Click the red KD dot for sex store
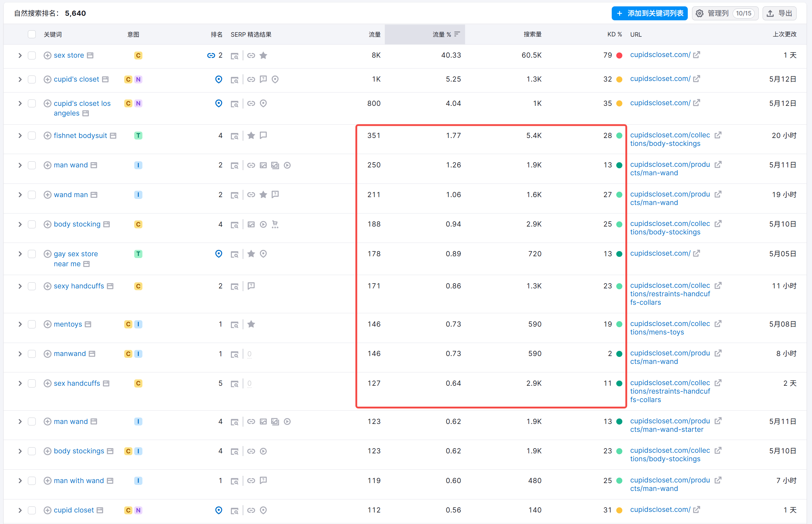This screenshot has width=812, height=524. point(619,55)
